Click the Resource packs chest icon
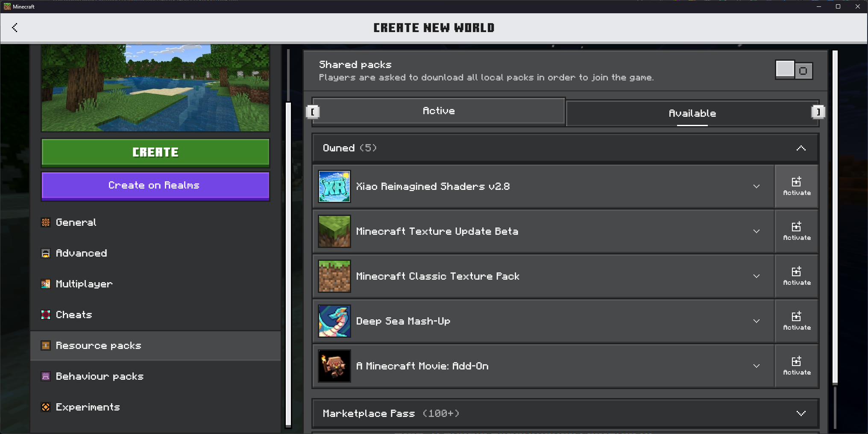 click(x=46, y=345)
